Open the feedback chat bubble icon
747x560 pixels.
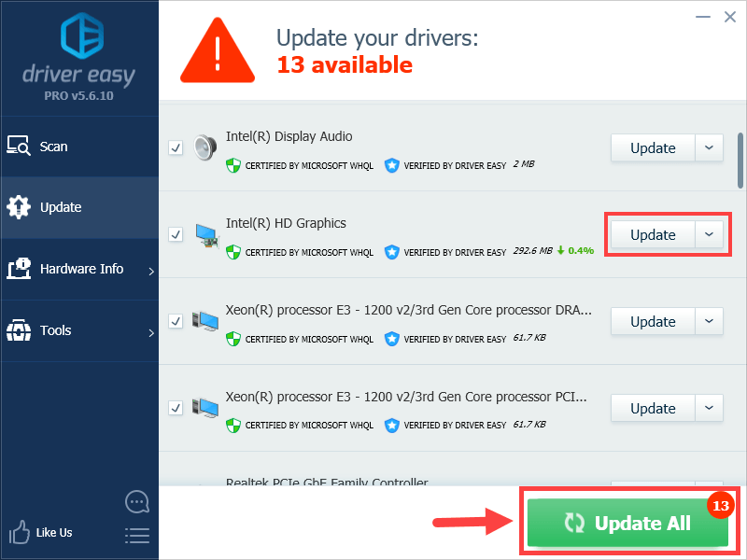[x=137, y=502]
